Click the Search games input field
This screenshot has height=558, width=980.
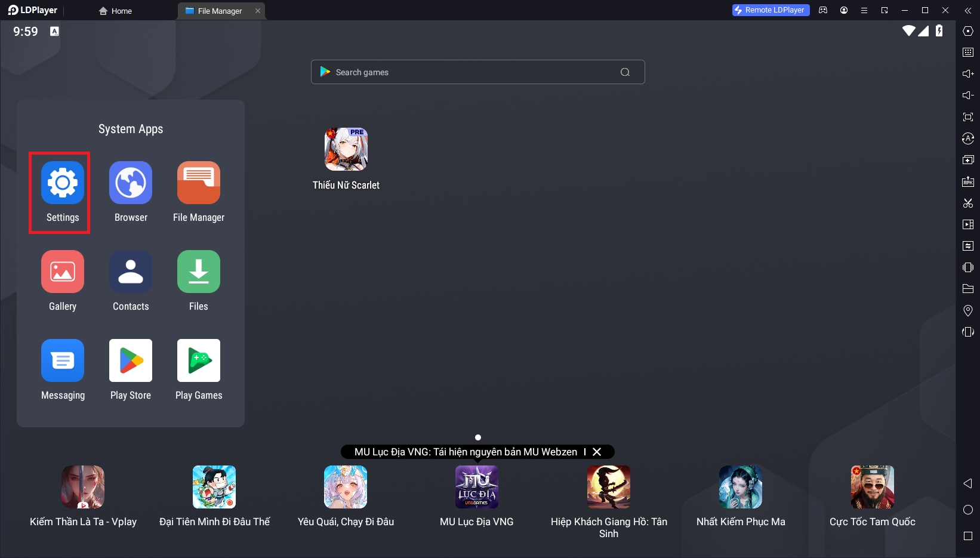[x=471, y=72]
